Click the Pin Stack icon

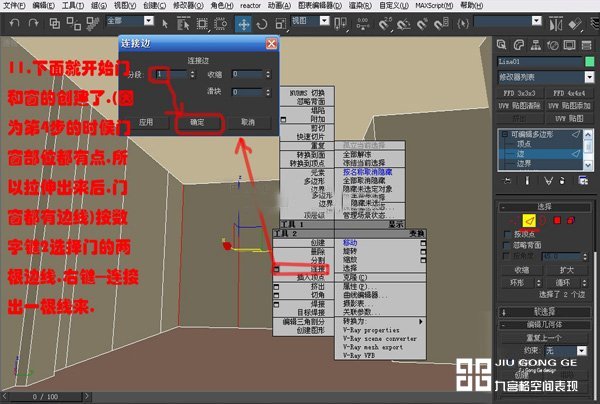[x=507, y=181]
